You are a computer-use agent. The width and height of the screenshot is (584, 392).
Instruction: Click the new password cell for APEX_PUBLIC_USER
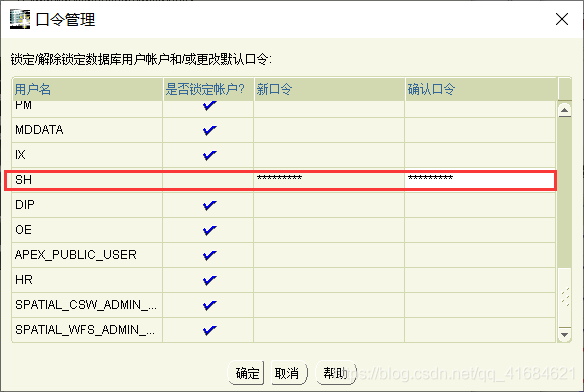pos(329,255)
